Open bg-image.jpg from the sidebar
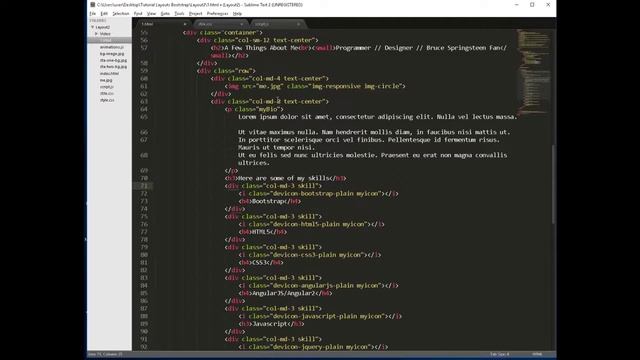This screenshot has height=360, width=640. (112, 53)
